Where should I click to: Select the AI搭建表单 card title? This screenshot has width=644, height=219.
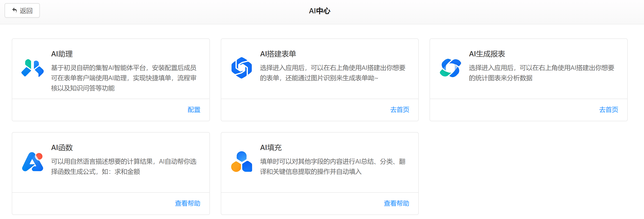[278, 54]
